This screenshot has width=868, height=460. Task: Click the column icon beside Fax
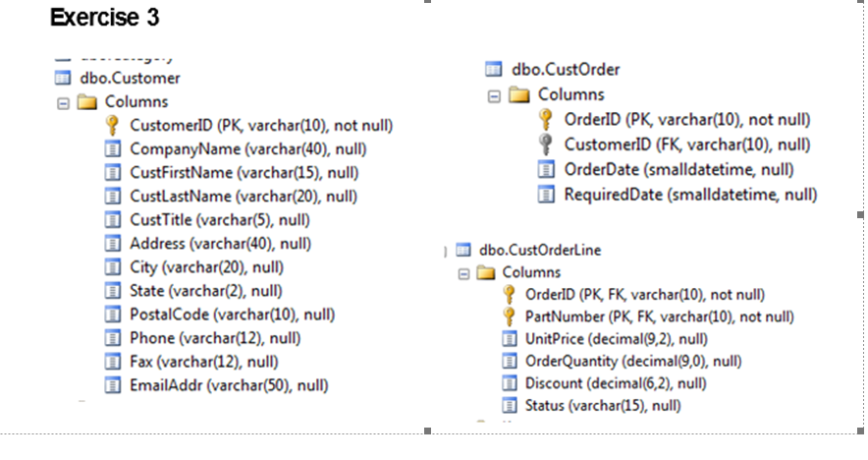[113, 362]
